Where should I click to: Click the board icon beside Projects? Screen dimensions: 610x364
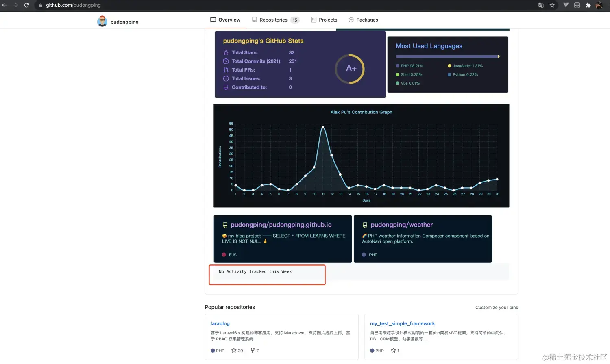pyautogui.click(x=314, y=19)
